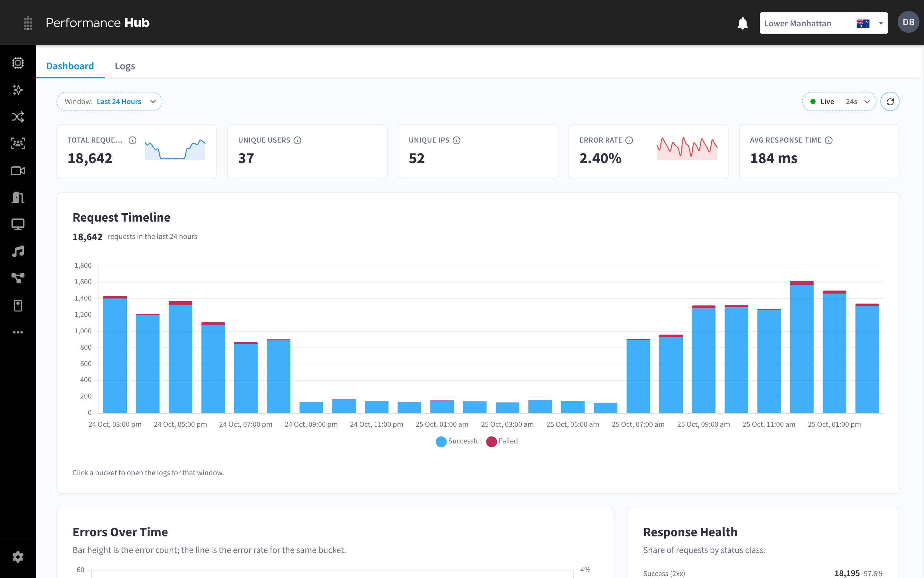Click the Errors Over Time heading
This screenshot has height=578, width=924.
pos(120,532)
